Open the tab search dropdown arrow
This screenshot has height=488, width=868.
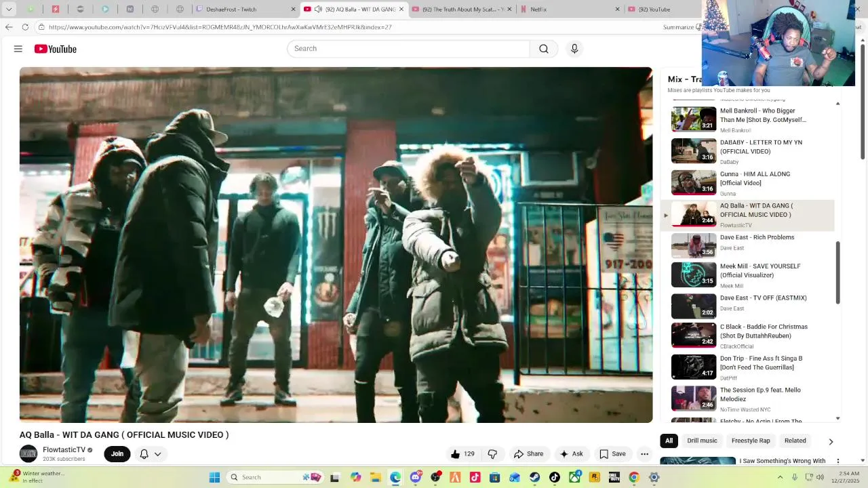[9, 9]
